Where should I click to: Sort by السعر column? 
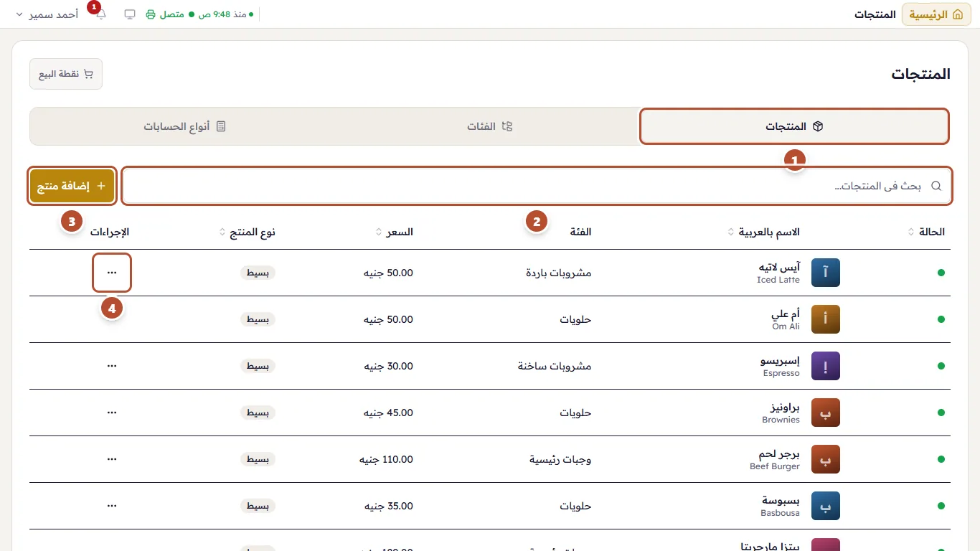point(395,232)
